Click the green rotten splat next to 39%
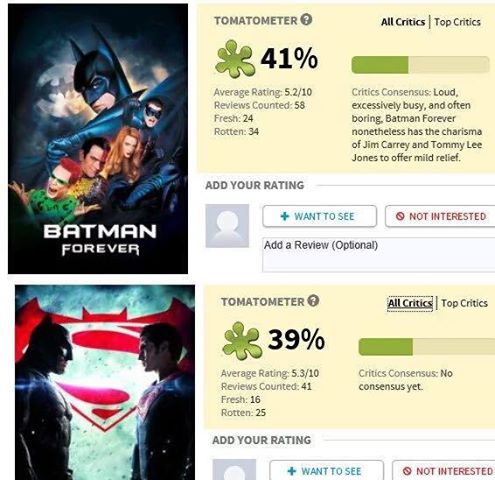This screenshot has width=495, height=480. point(242,340)
